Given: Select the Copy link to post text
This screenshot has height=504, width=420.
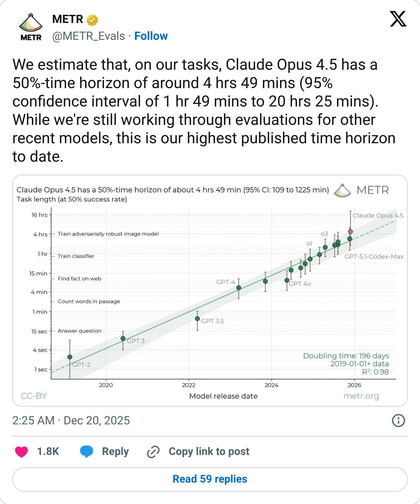Looking at the screenshot, I should point(209,451).
